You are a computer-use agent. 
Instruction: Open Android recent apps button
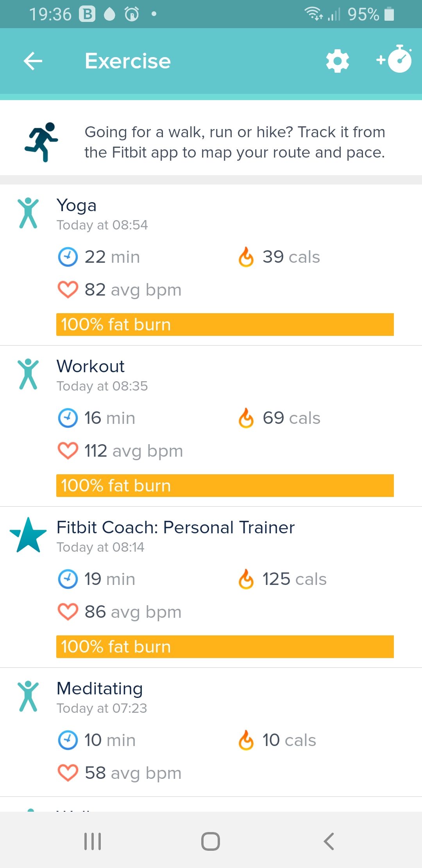pyautogui.click(x=93, y=841)
